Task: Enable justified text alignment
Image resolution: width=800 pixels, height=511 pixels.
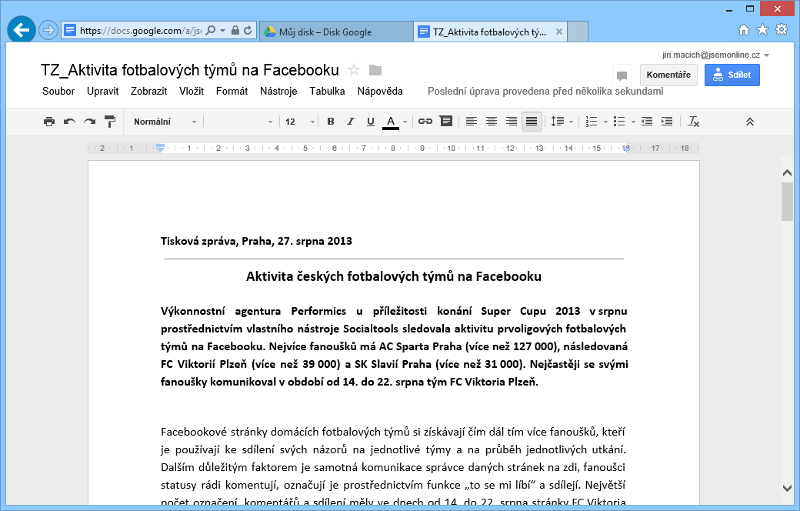Action: point(531,122)
